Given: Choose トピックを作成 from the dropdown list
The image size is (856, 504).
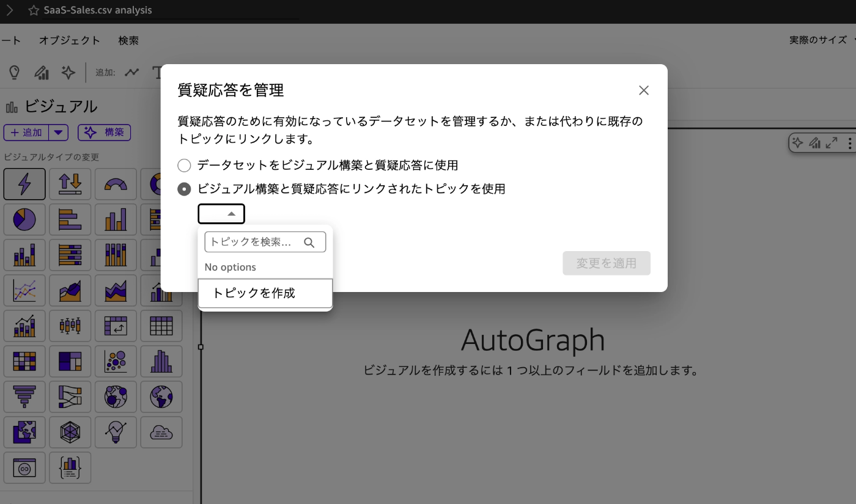Looking at the screenshot, I should 265,293.
